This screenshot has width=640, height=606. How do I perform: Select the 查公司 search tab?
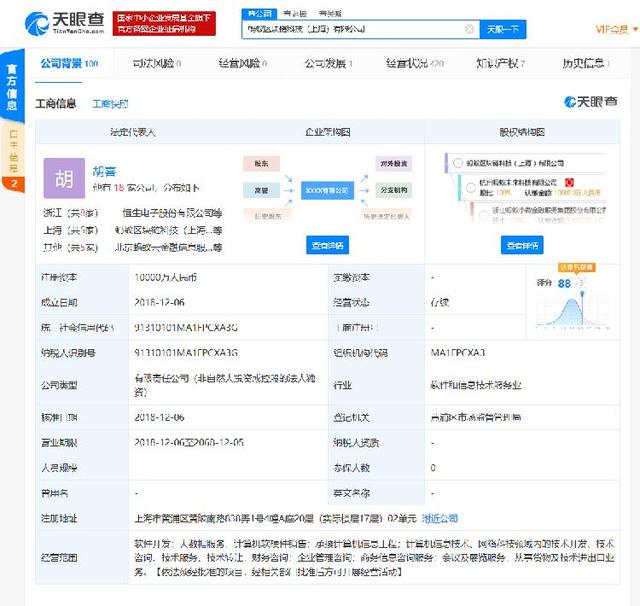click(259, 13)
